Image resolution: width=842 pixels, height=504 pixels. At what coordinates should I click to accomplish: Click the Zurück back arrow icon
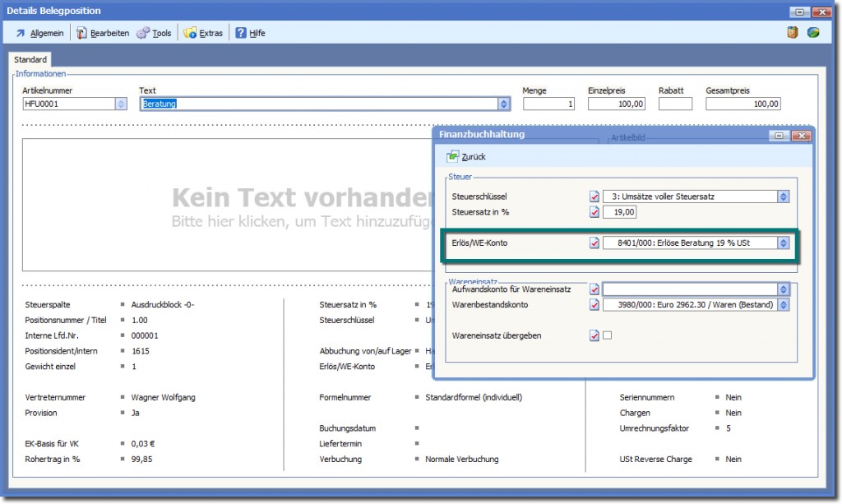click(453, 156)
